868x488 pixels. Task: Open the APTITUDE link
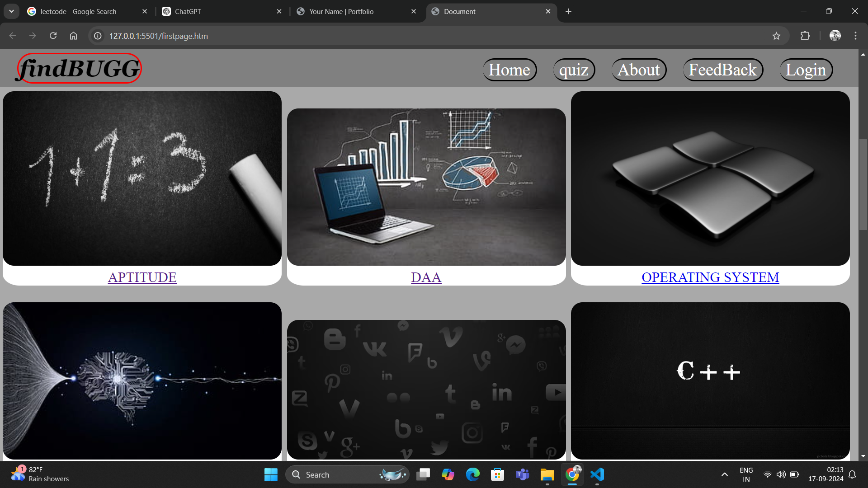click(x=142, y=277)
